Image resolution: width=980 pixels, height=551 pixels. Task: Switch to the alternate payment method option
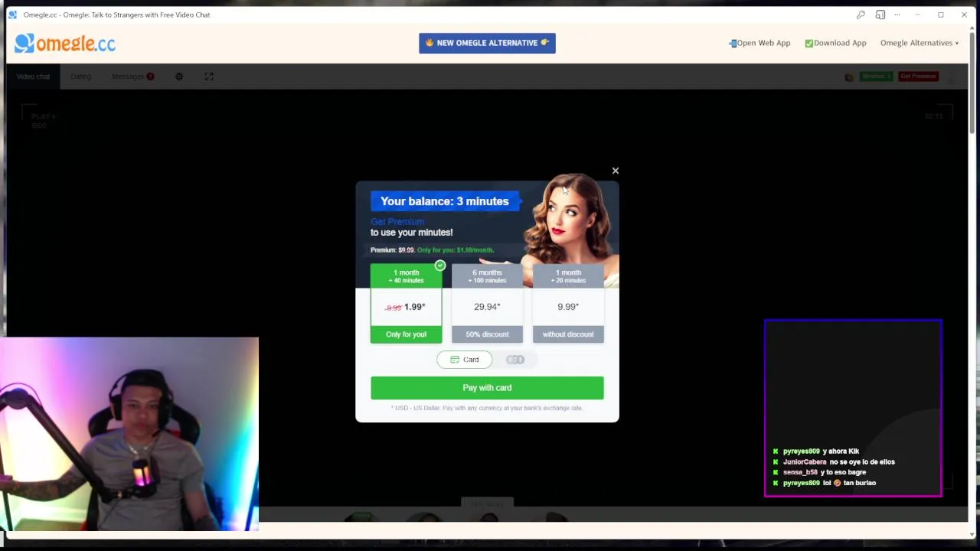click(x=515, y=360)
